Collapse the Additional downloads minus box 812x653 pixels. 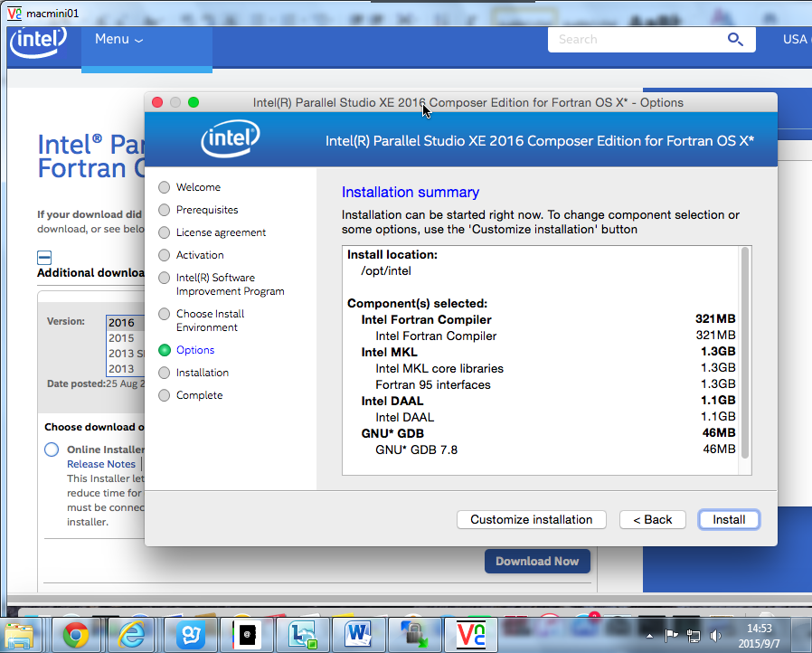(x=44, y=257)
